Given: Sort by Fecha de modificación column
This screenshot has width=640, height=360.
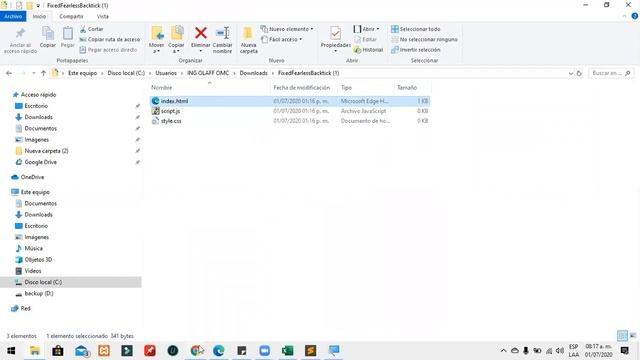Looking at the screenshot, I should (301, 87).
